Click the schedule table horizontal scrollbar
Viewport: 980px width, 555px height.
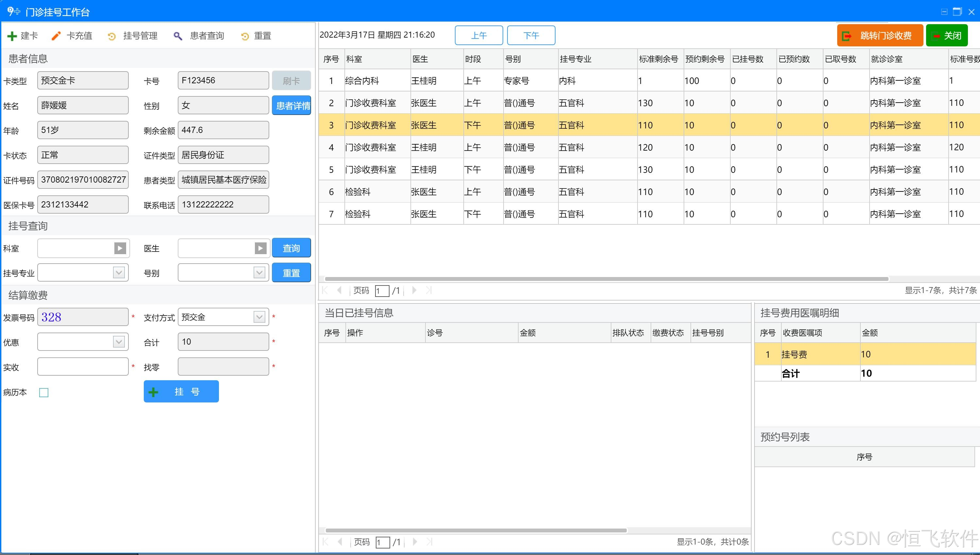(606, 279)
